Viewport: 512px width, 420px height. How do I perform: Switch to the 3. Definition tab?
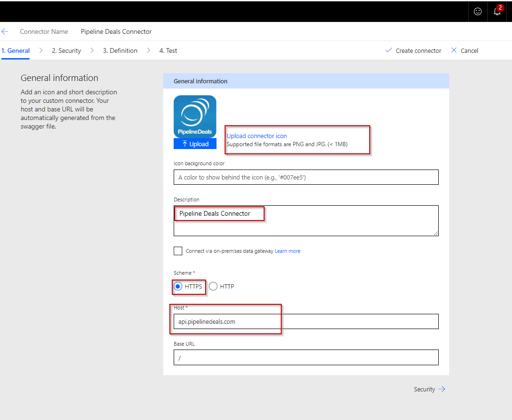point(120,50)
